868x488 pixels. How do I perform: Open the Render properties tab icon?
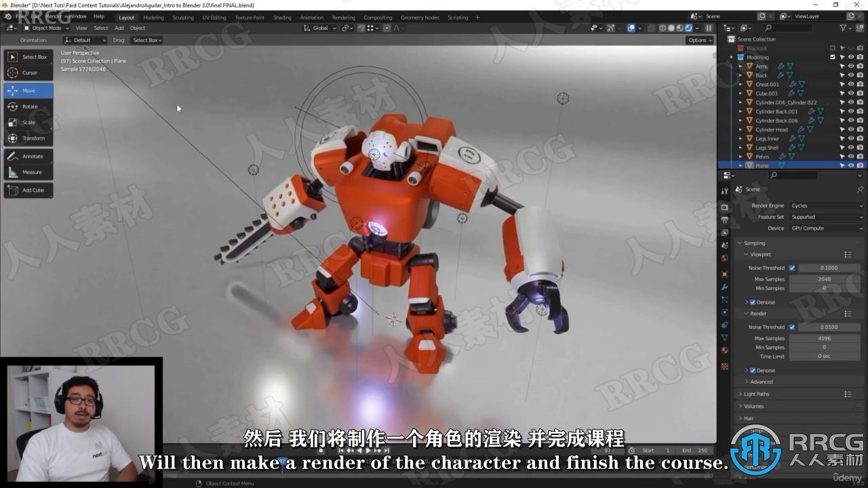(725, 207)
